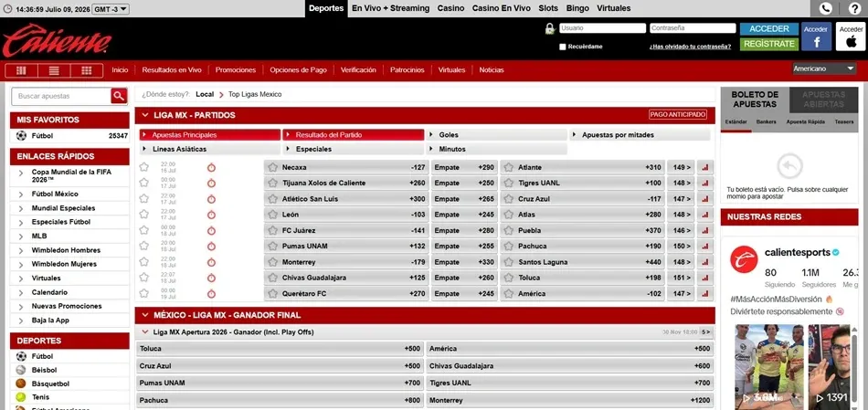The height and width of the screenshot is (410, 868).
Task: Favorite the FC Juárez vs Puebla match star
Action: (x=144, y=229)
